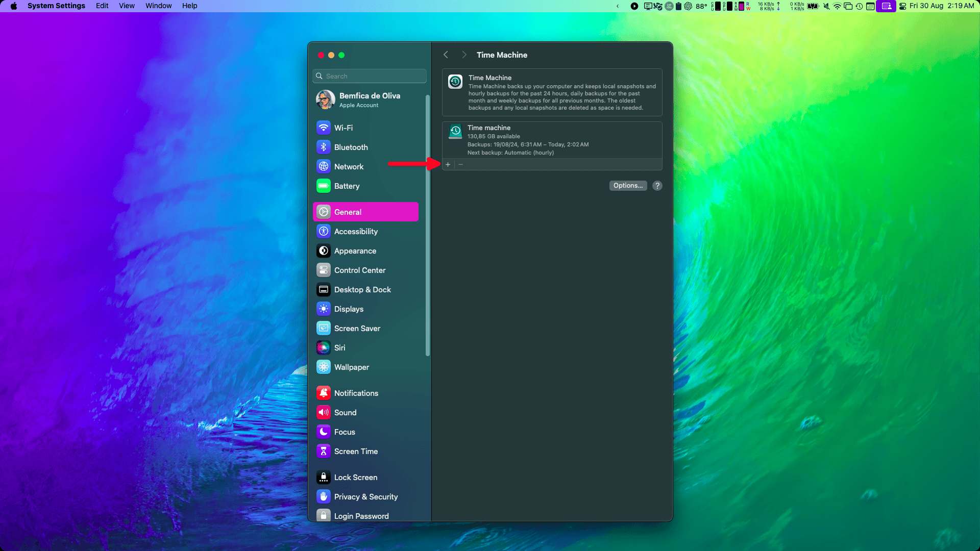Open Control Center from menu bar

pos(902,6)
